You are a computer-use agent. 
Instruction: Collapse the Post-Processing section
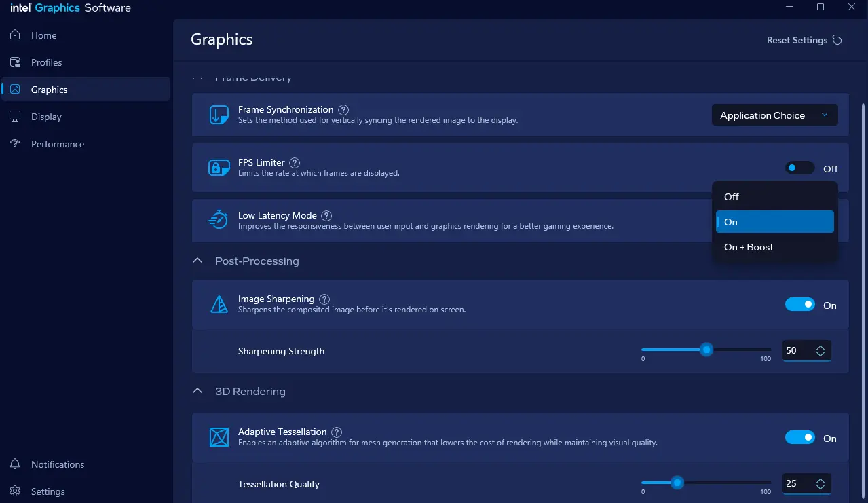coord(197,261)
